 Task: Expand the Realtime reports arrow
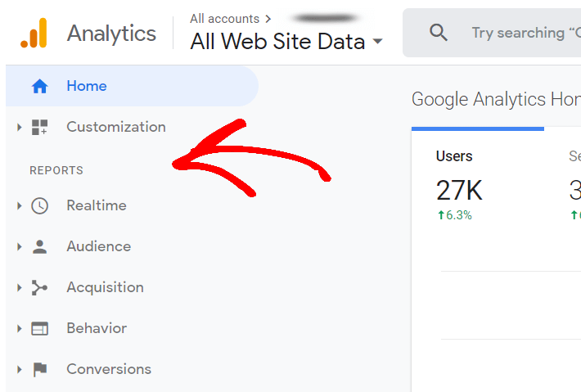20,205
